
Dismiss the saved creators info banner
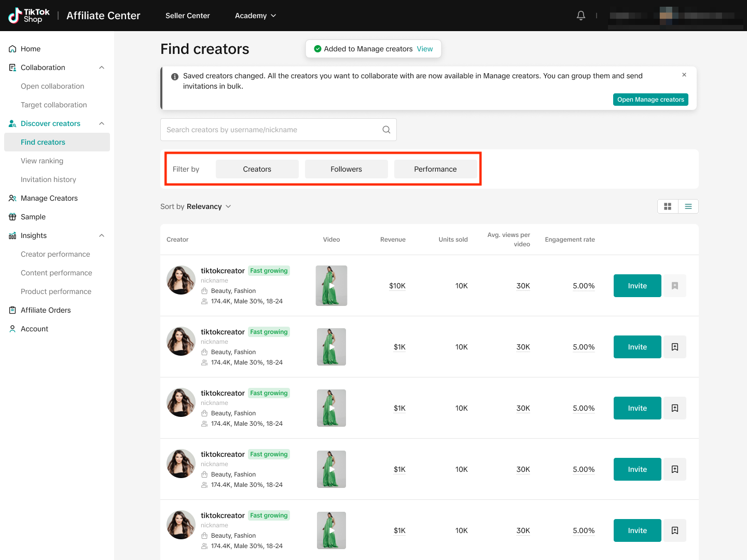pos(684,75)
